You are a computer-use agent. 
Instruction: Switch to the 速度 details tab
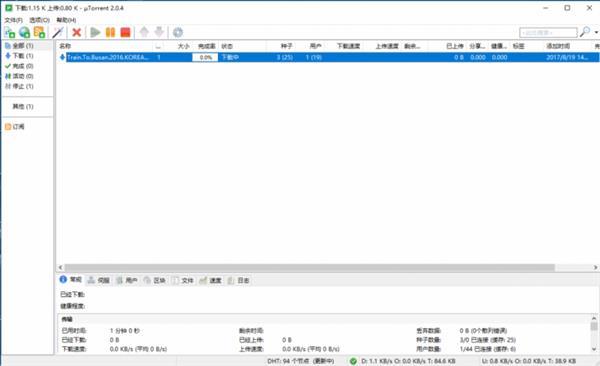point(211,280)
